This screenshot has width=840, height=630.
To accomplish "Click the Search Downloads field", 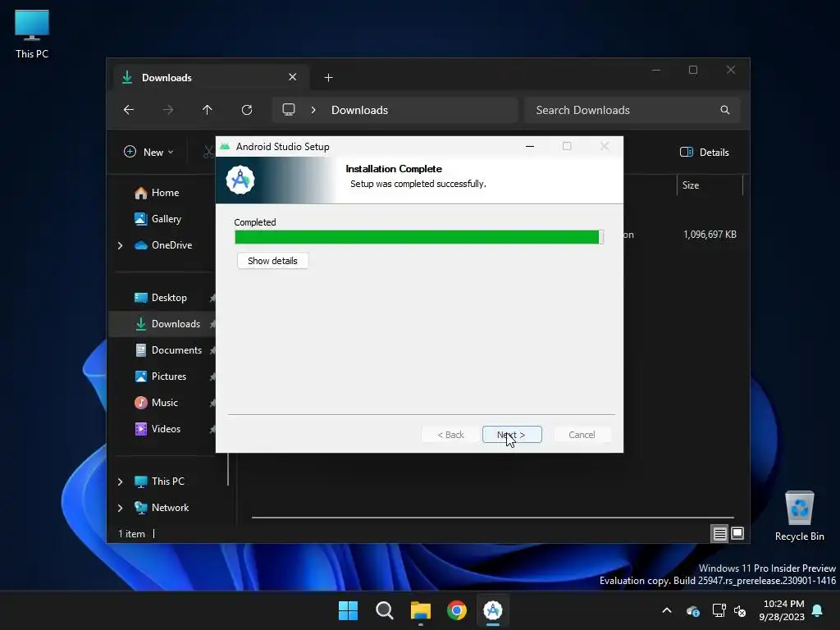I will (x=632, y=110).
